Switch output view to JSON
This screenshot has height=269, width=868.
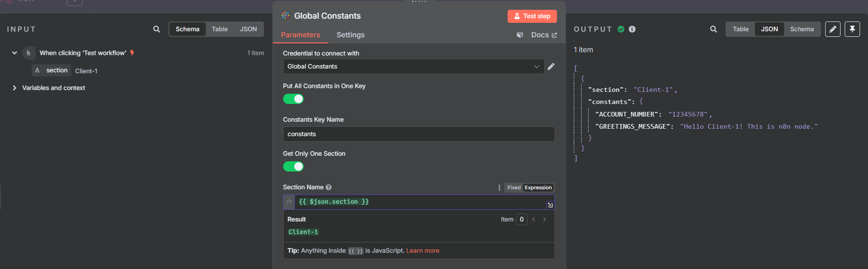click(769, 29)
